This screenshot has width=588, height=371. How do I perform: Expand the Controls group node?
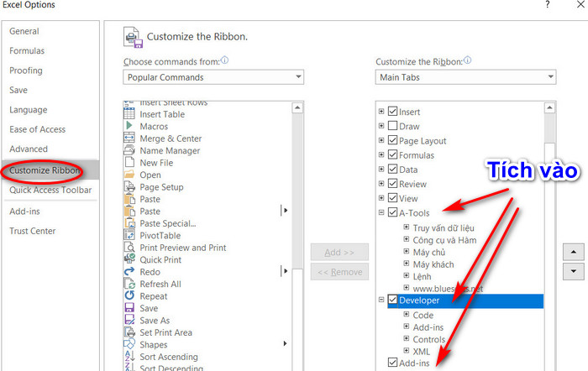[x=406, y=338]
